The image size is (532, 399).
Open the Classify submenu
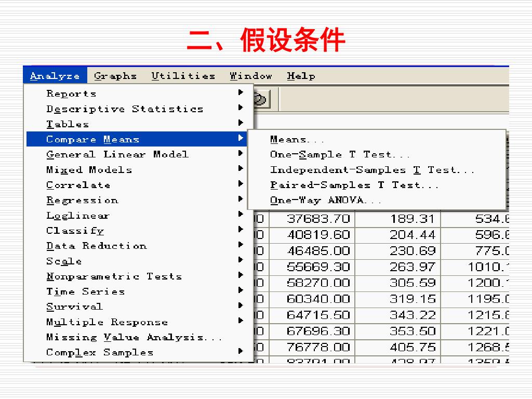(136, 231)
